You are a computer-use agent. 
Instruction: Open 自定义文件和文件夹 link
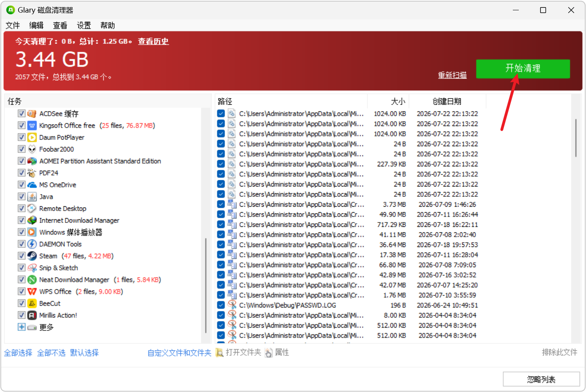180,353
